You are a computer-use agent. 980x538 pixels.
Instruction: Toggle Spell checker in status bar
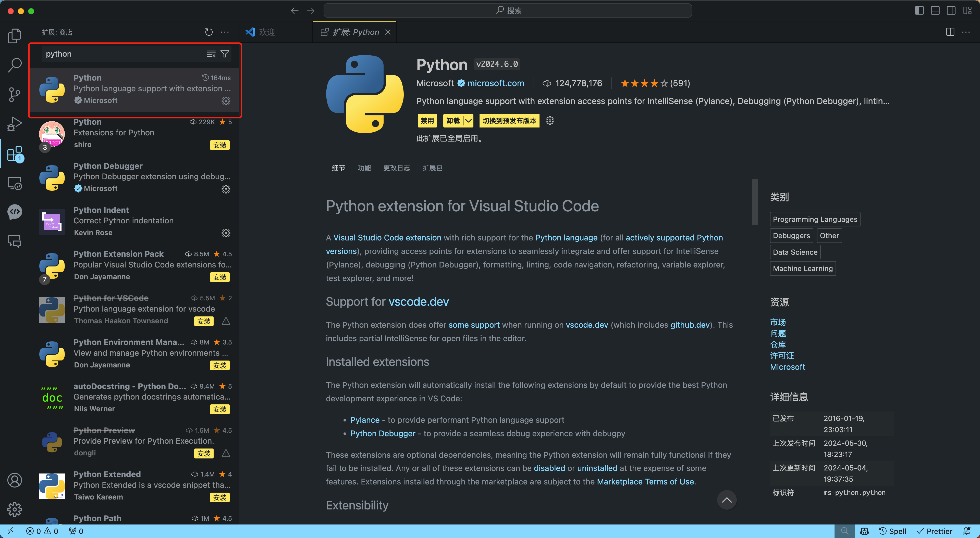click(892, 531)
